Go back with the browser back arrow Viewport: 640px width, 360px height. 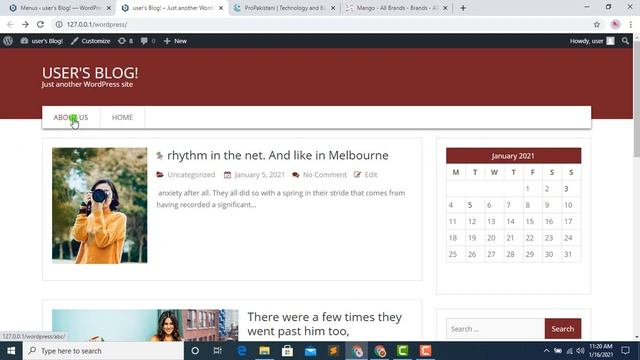point(10,24)
